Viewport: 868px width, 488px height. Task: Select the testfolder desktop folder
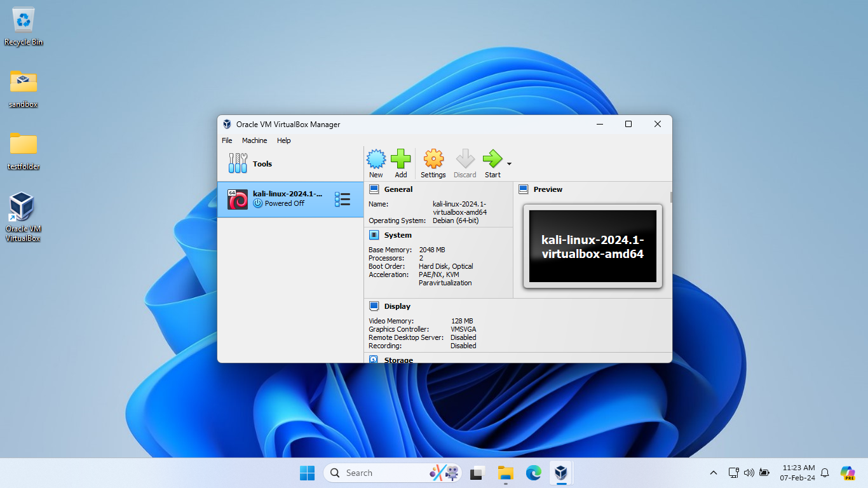click(24, 151)
